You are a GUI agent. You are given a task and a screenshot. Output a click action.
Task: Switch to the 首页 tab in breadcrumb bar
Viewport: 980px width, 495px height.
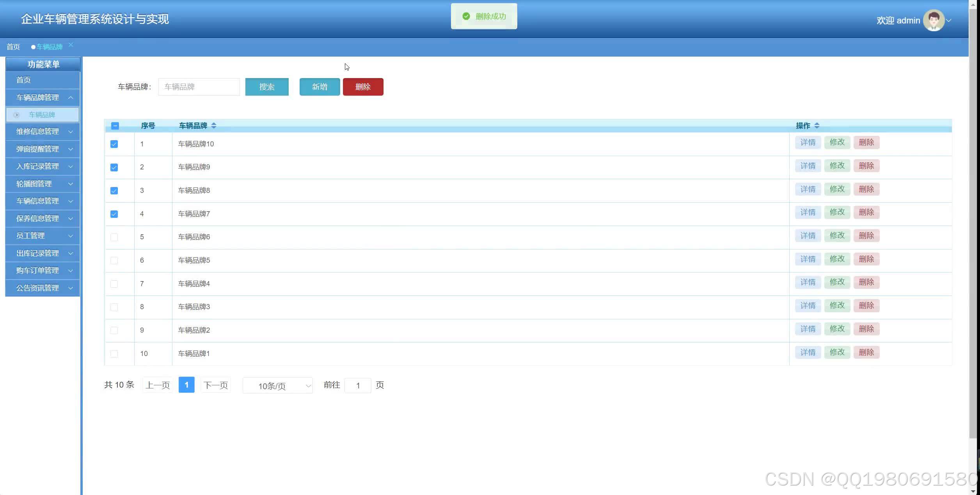click(x=13, y=47)
